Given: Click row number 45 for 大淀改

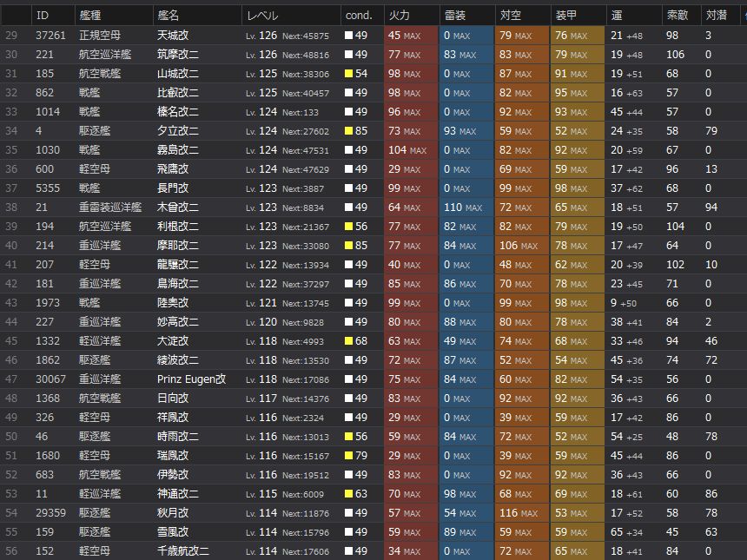Looking at the screenshot, I should click(x=11, y=341).
